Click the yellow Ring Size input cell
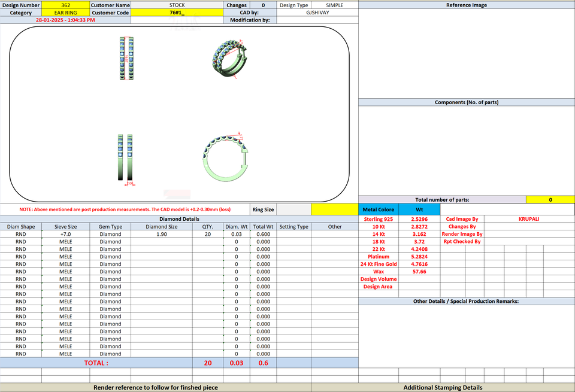The image size is (575, 392). [334, 209]
